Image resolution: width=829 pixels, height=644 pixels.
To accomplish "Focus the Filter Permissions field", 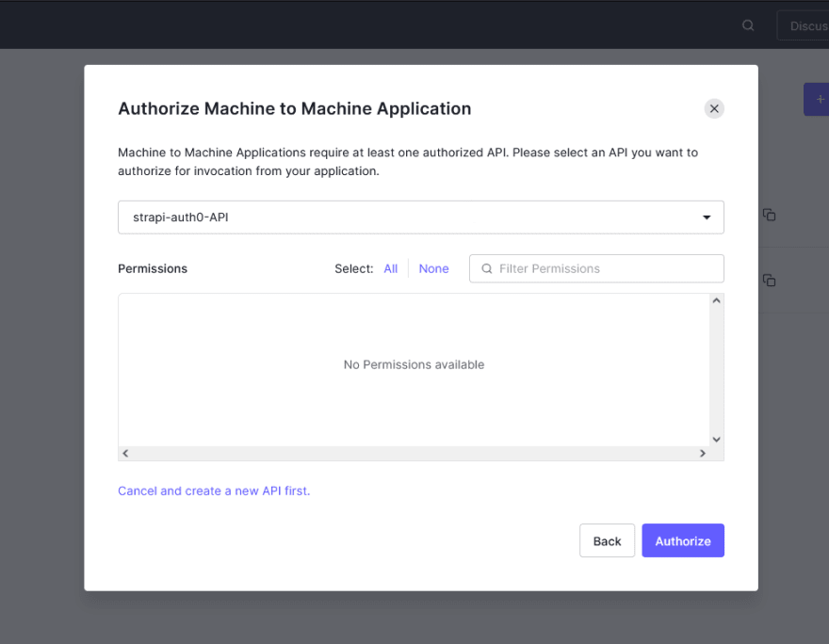I will (596, 268).
